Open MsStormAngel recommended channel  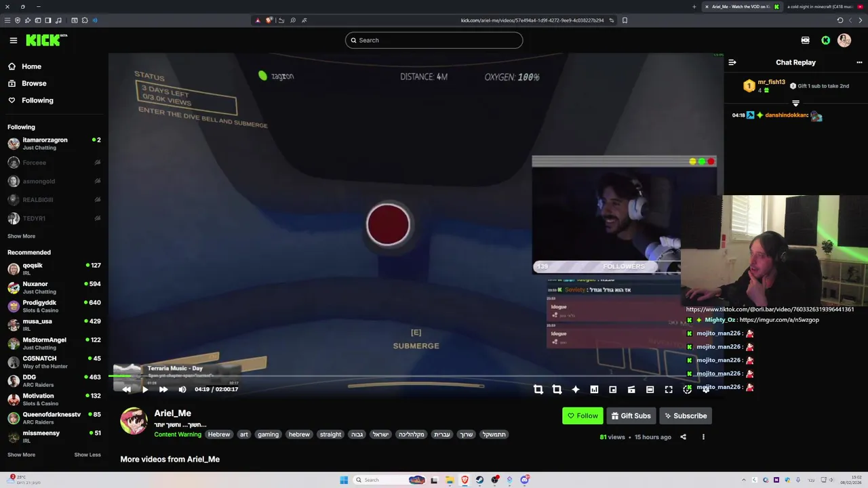click(54, 343)
